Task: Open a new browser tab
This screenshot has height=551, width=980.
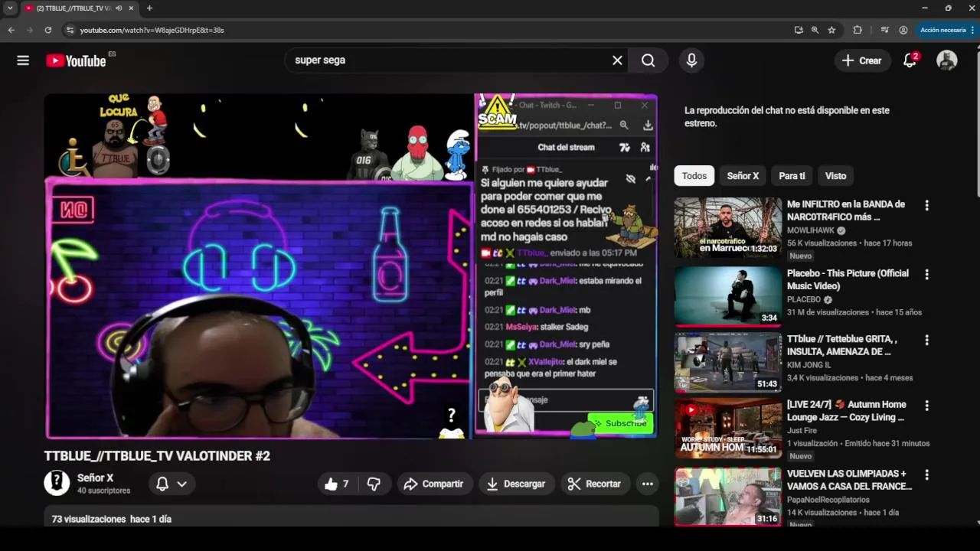Action: (x=149, y=8)
